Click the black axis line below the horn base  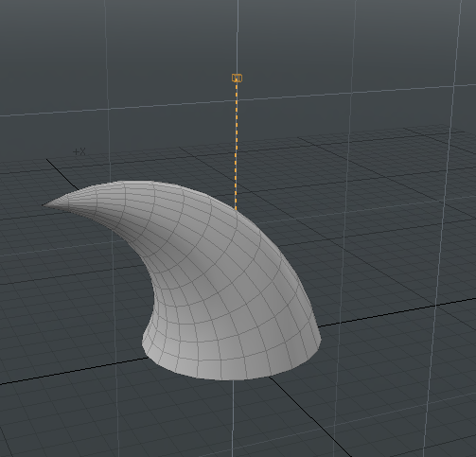303,410
